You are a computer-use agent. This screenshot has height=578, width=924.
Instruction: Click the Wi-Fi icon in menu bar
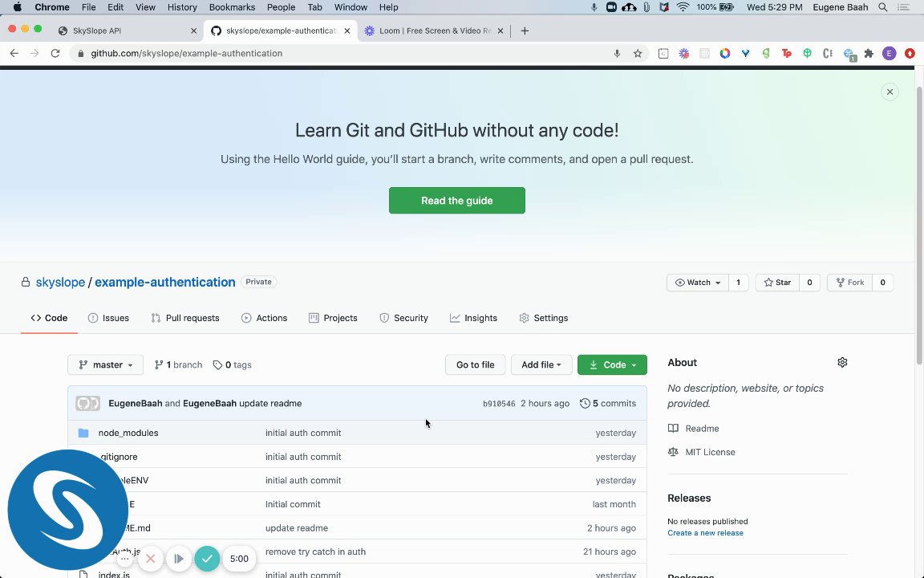(683, 7)
